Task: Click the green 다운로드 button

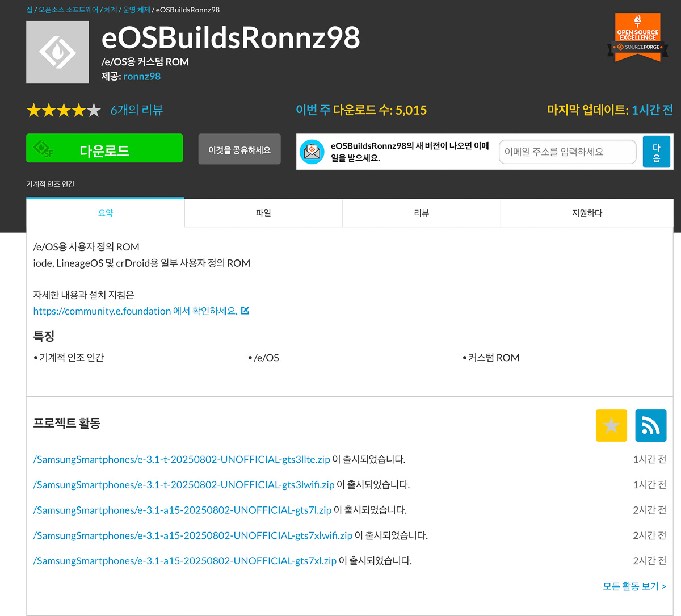Action: coord(104,148)
